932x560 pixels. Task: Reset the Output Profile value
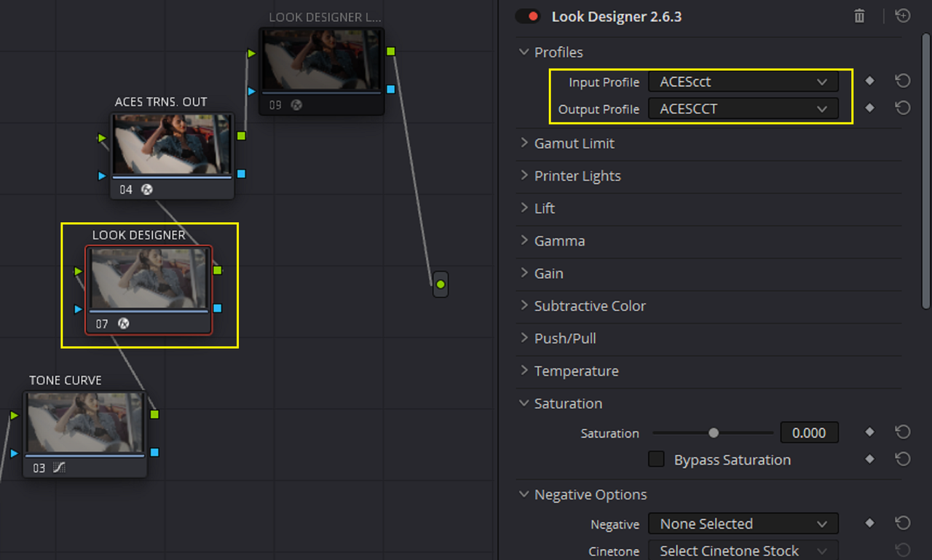pos(903,108)
